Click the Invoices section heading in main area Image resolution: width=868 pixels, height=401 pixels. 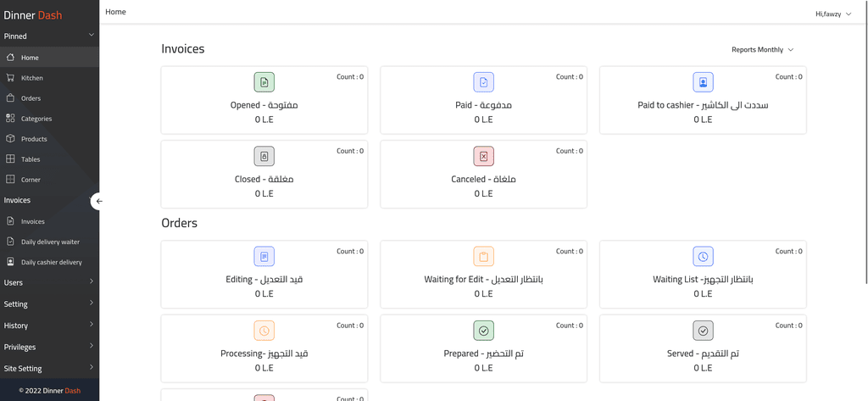pyautogui.click(x=183, y=48)
